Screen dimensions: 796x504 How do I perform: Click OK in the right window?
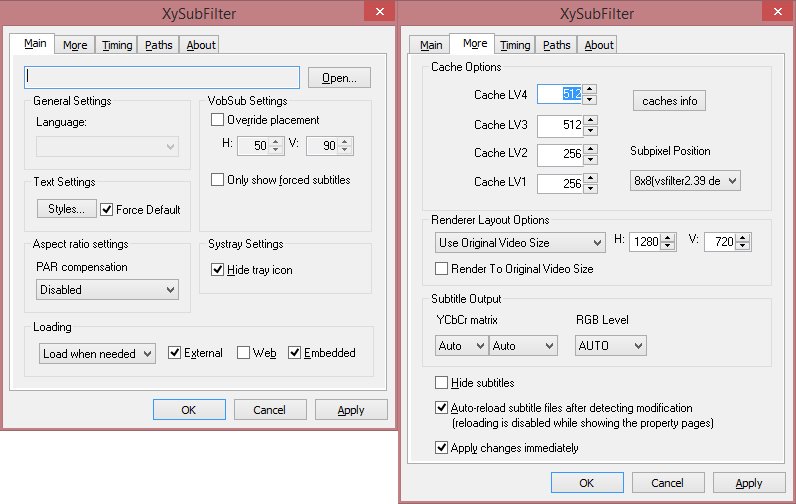point(587,483)
